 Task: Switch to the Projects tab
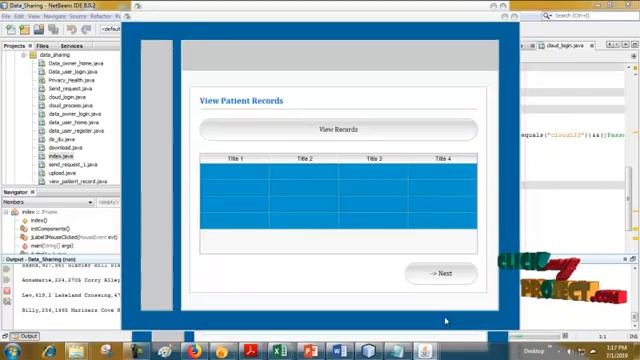pyautogui.click(x=14, y=46)
